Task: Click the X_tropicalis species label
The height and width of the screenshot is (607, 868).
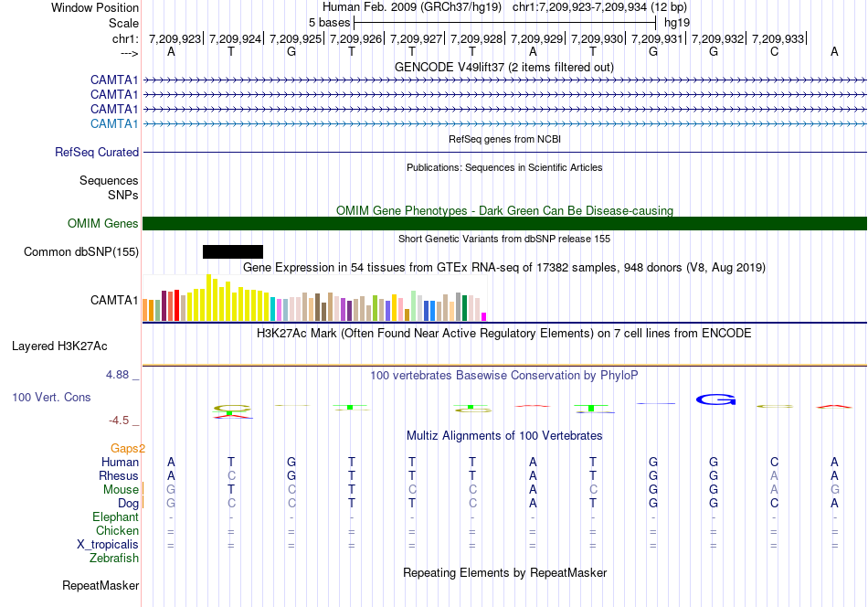Action: [x=108, y=545]
